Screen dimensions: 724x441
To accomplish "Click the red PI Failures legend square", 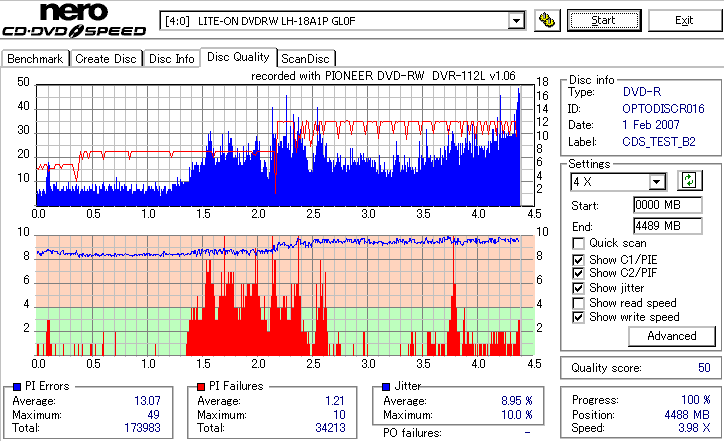I will click(201, 387).
